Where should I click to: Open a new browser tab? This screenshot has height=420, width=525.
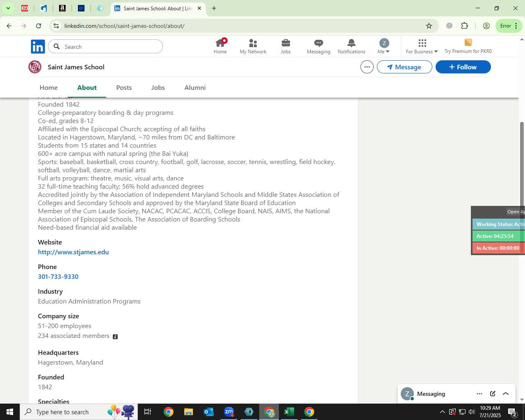click(214, 8)
